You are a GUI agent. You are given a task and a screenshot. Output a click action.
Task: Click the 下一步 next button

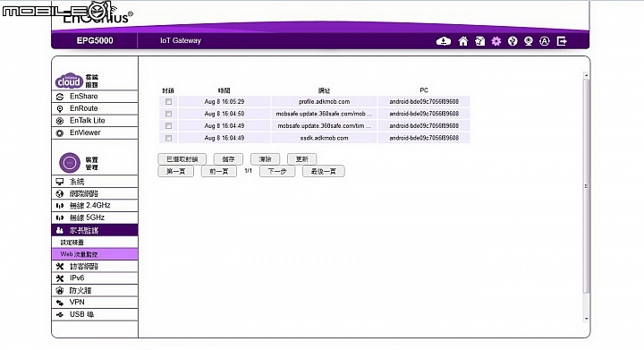(x=277, y=171)
